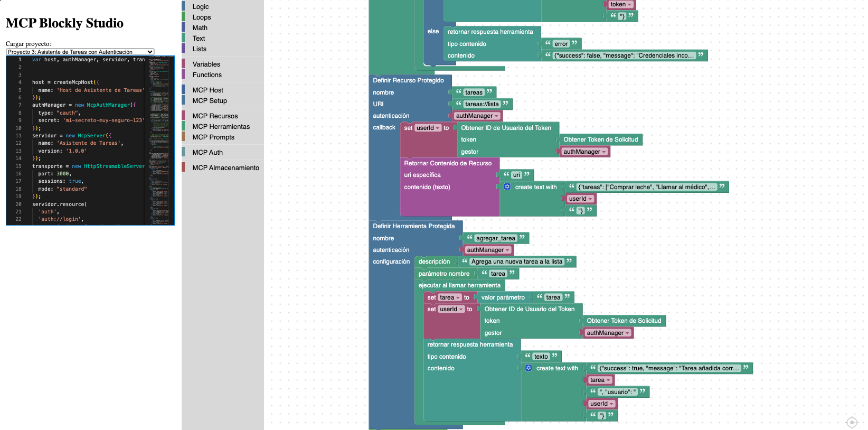Open the Variables toolbox category
Viewport: 868px width, 430px height.
223,64
